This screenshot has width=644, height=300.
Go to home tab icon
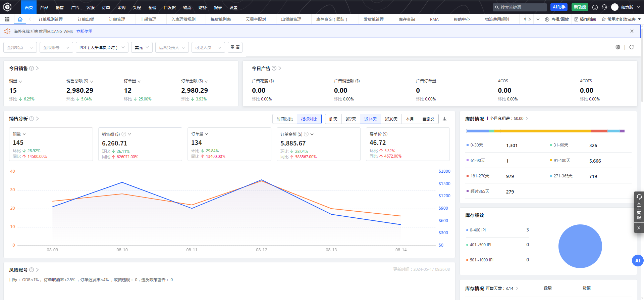point(20,19)
